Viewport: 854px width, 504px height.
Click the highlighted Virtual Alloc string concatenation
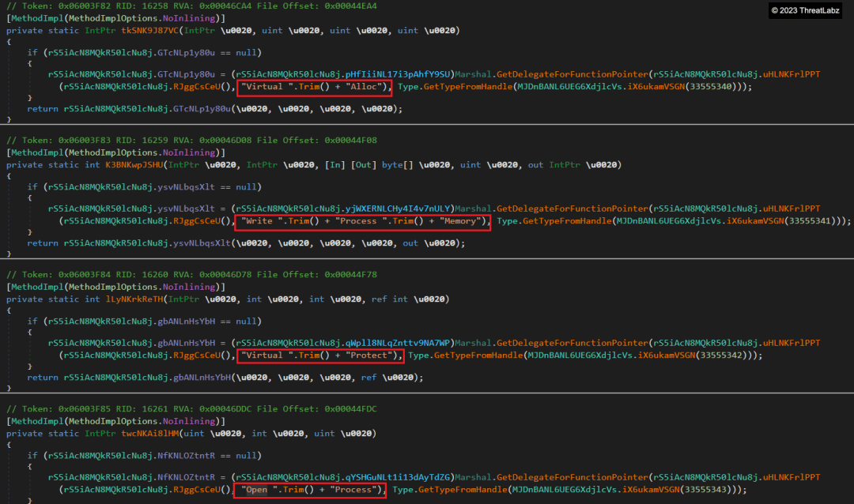click(315, 87)
